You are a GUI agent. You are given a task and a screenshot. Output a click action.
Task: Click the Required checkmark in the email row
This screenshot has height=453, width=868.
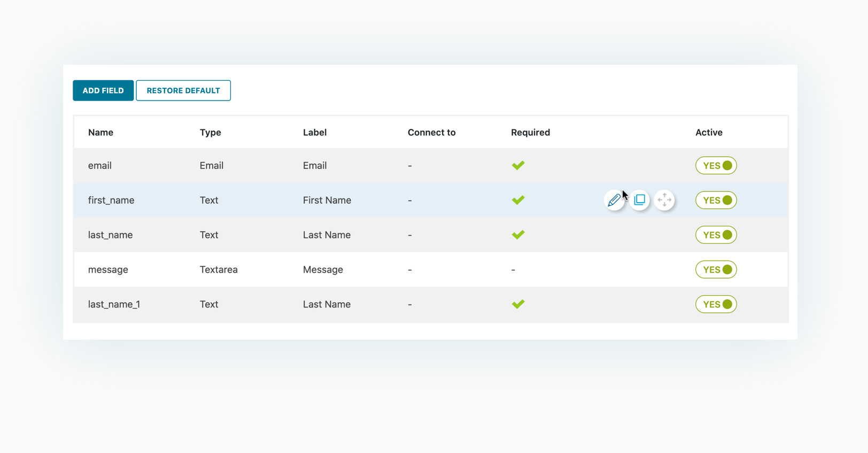coord(518,165)
